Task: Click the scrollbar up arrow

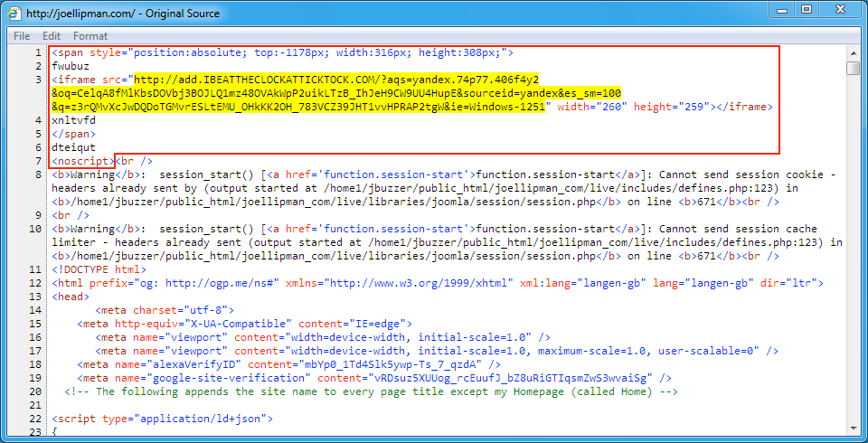Action: pyautogui.click(x=853, y=53)
